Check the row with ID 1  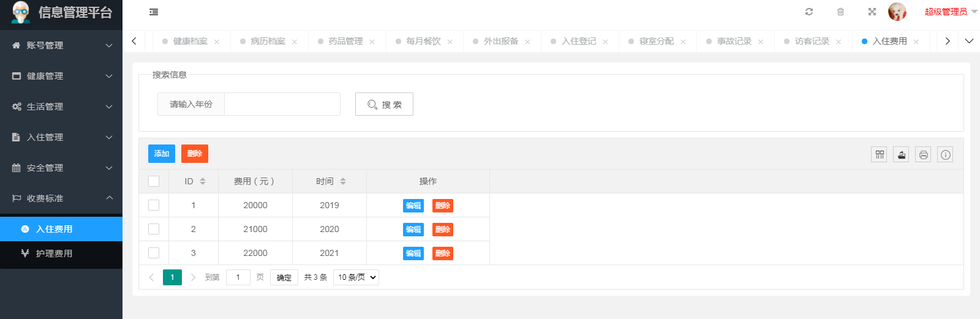click(x=154, y=205)
